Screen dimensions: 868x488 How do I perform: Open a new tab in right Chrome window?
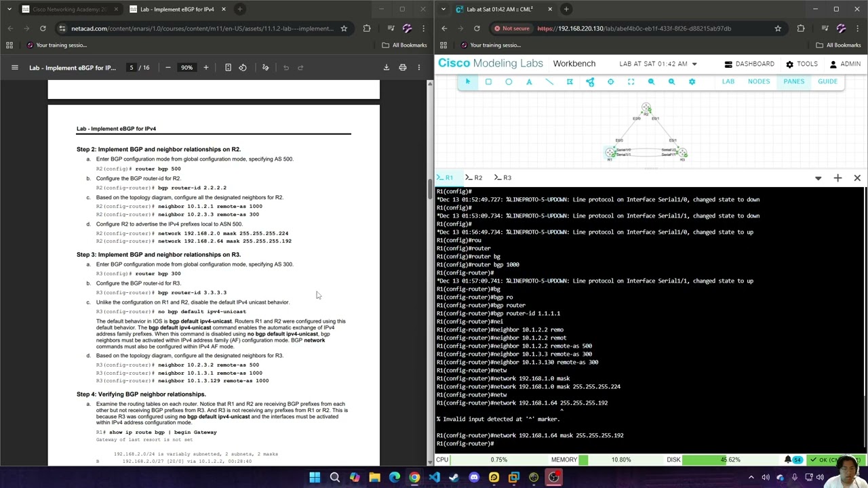coord(566,9)
